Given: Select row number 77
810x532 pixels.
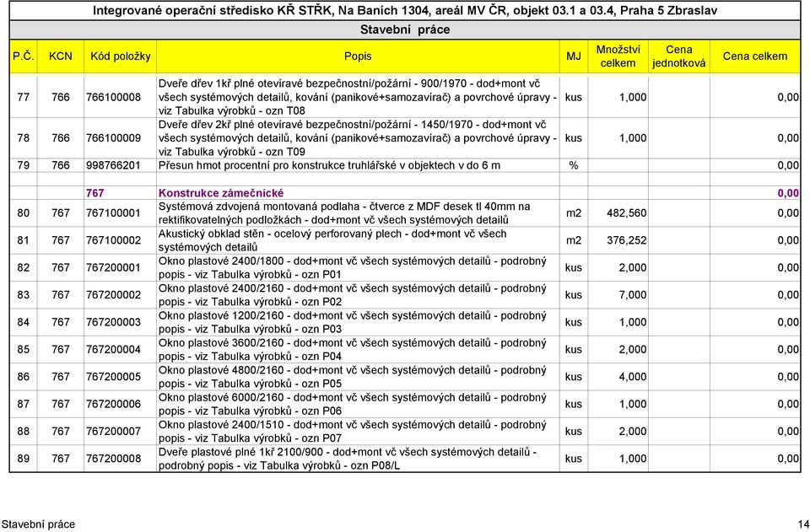Looking at the screenshot, I should [x=24, y=97].
